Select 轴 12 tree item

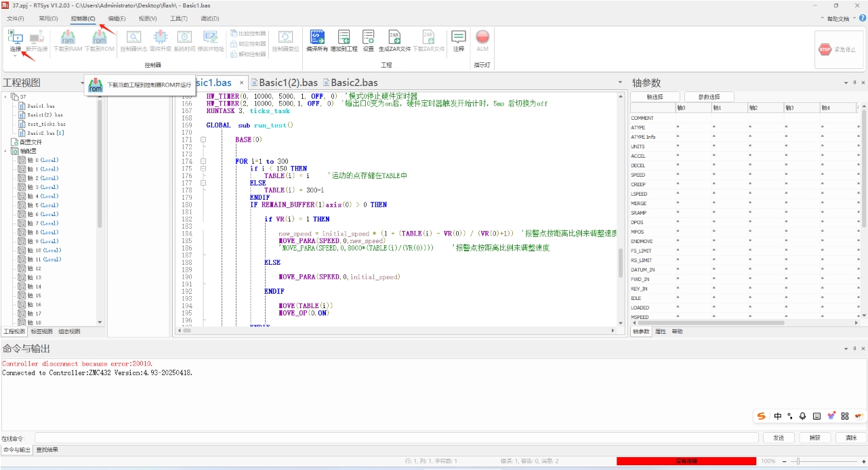point(30,269)
